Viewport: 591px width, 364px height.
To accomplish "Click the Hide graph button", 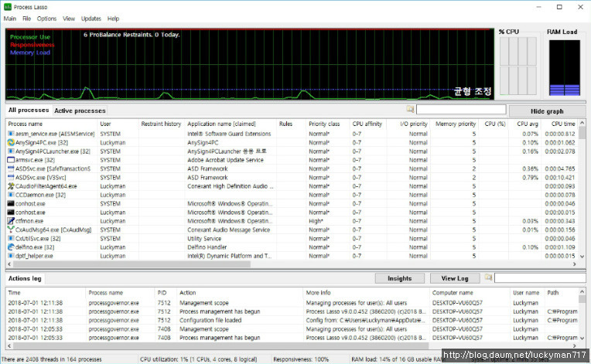I will click(x=547, y=111).
